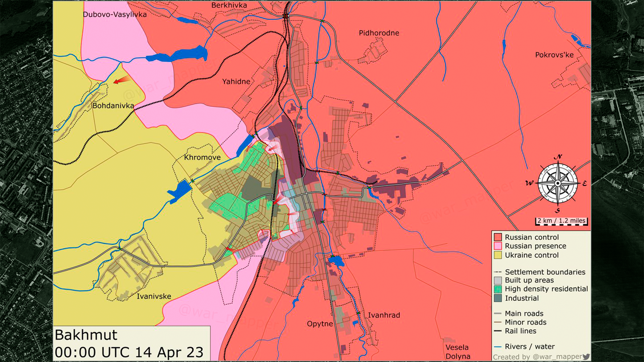Click the High density residential green swatch
Image resolution: width=644 pixels, height=362 pixels.
point(498,289)
